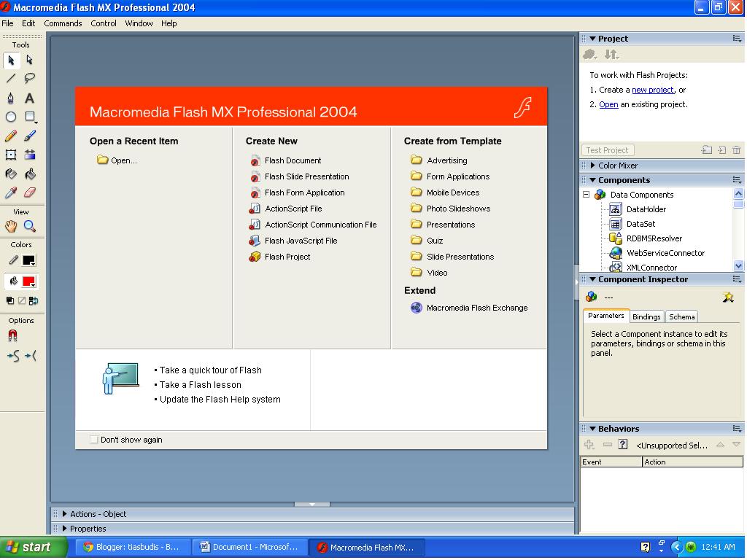Select the Fill Transform tool
747x560 pixels.
29,155
